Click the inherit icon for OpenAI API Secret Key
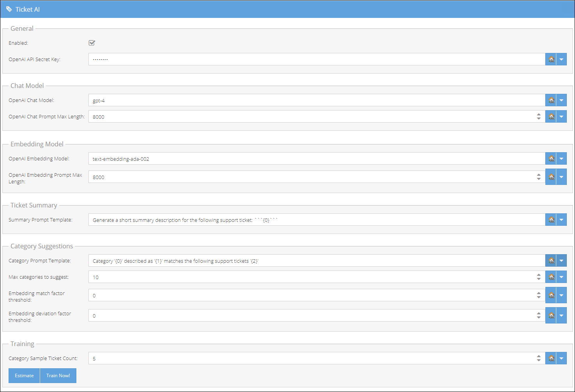The height and width of the screenshot is (392, 575). pos(551,59)
